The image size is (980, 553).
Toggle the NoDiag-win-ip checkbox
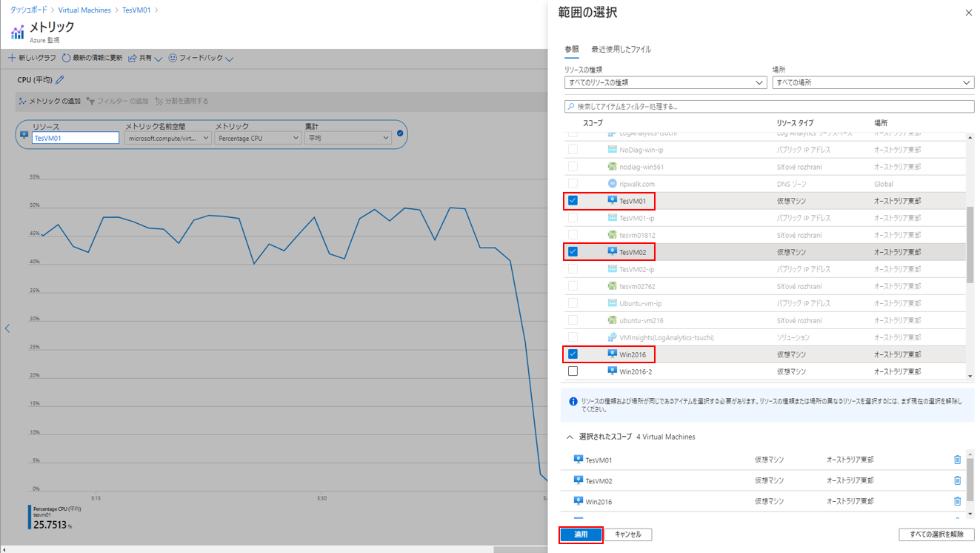(x=573, y=149)
